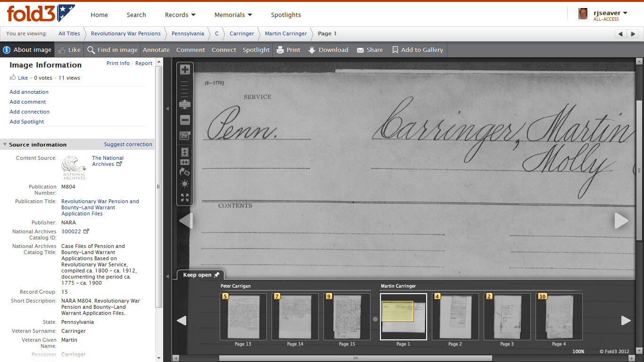Viewport: 644px width, 362px height.
Task: Pin the filmstrip with Keep open
Action: pos(200,275)
